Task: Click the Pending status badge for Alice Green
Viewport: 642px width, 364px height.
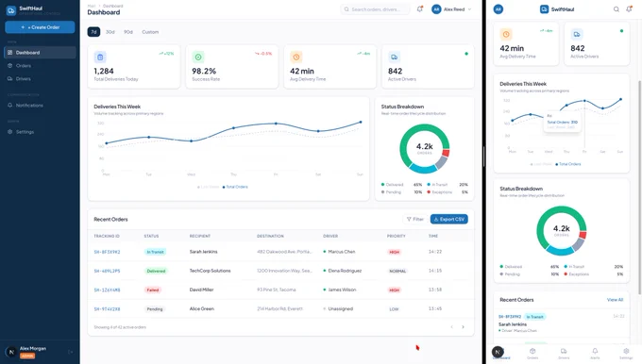Action: click(155, 308)
